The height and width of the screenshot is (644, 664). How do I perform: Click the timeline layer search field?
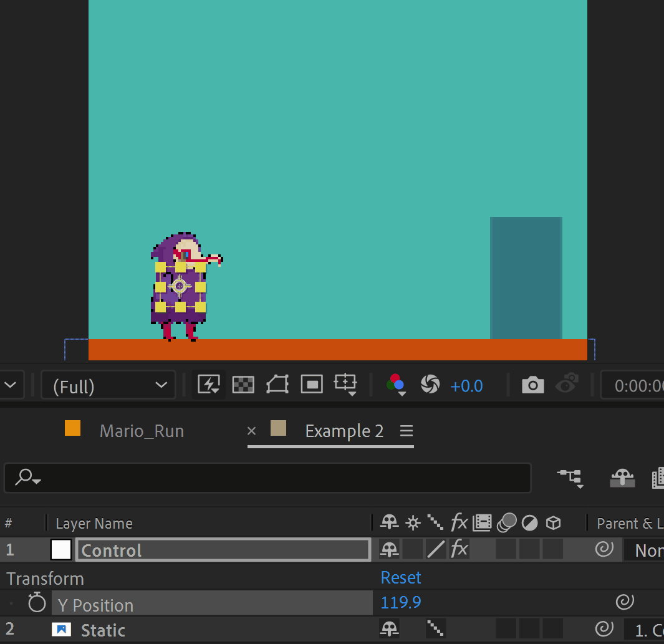point(267,478)
